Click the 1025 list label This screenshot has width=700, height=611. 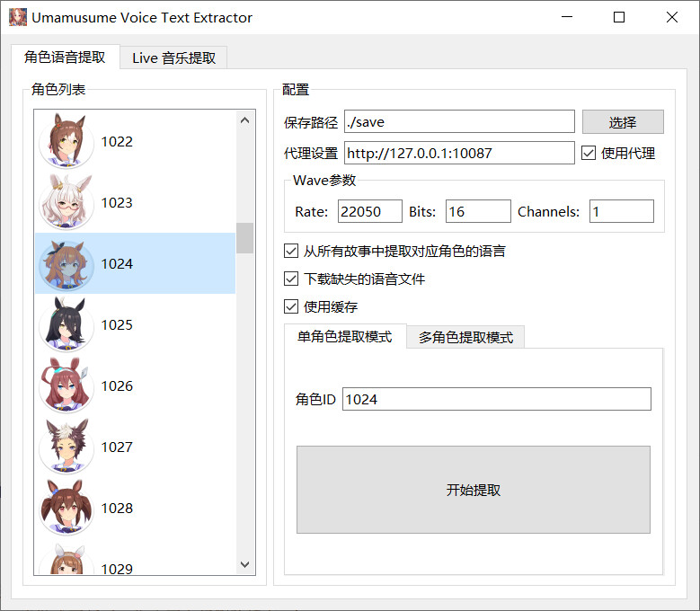click(117, 325)
